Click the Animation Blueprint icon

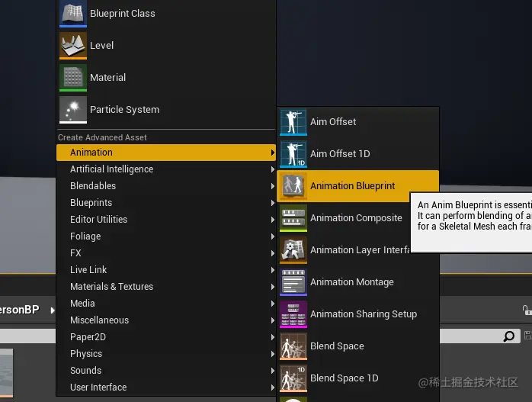click(x=293, y=186)
